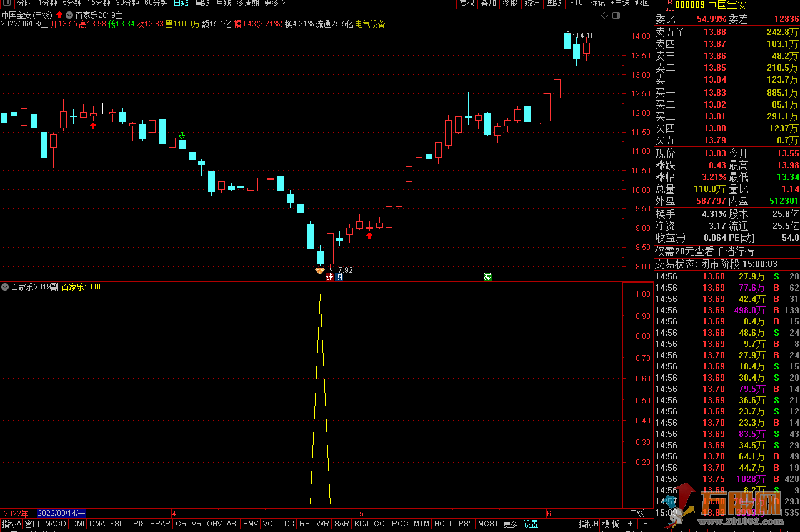Viewport: 800px width, 532px height.
Task: Click the green down arrow signal on chart
Action: [x=182, y=135]
